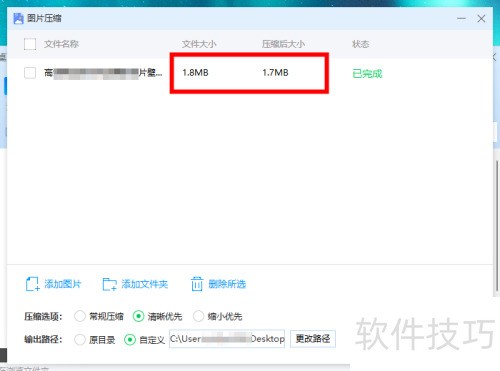The image size is (500, 371).
Task: Click the 添加图片 link
Action: click(x=63, y=284)
